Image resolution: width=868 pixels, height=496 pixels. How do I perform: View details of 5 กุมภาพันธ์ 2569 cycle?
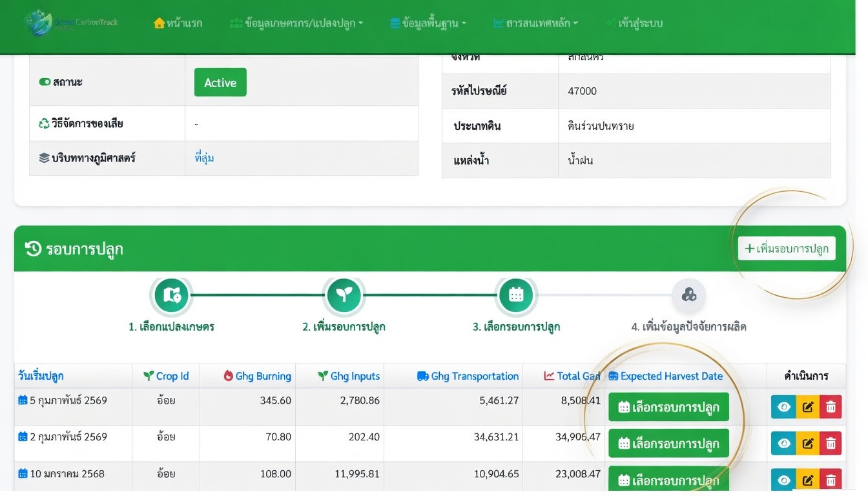coord(784,407)
